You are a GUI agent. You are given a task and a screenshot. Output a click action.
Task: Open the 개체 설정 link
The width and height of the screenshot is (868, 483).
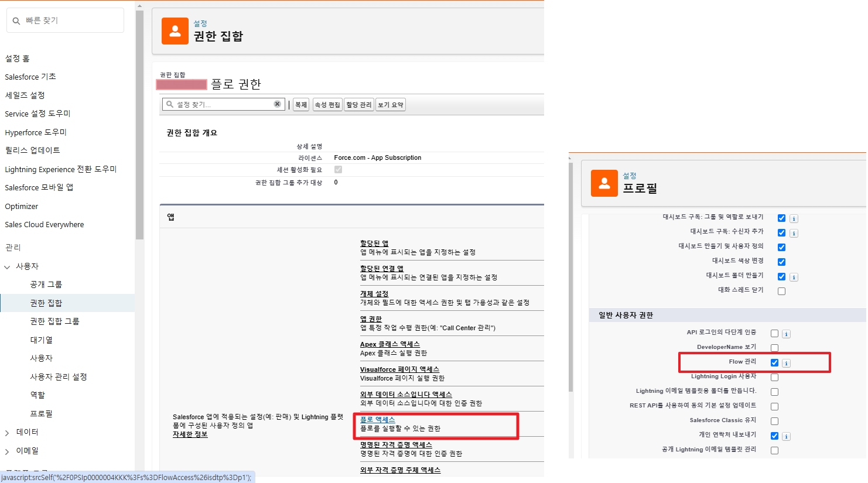pyautogui.click(x=374, y=294)
